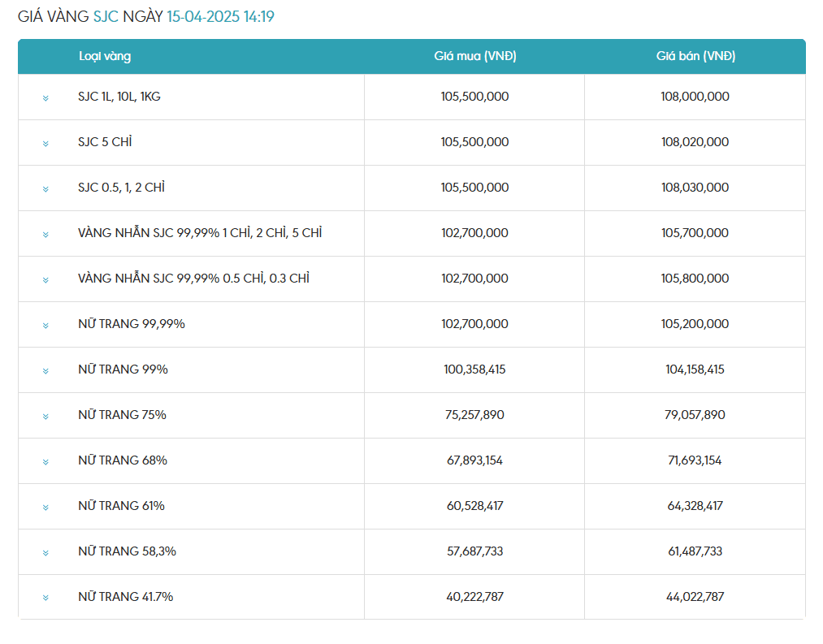This screenshot has width=823, height=644.
Task: Click buy price 40,222,787
Action: point(474,597)
